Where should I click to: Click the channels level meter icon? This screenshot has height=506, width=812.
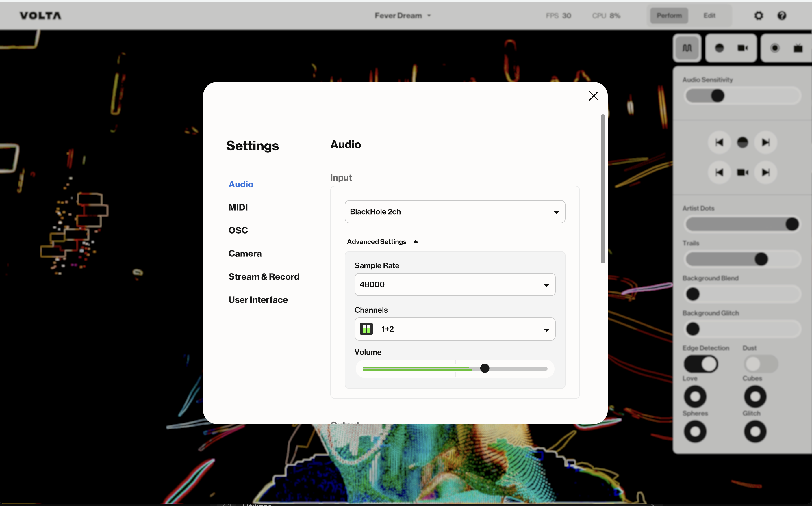(x=366, y=329)
